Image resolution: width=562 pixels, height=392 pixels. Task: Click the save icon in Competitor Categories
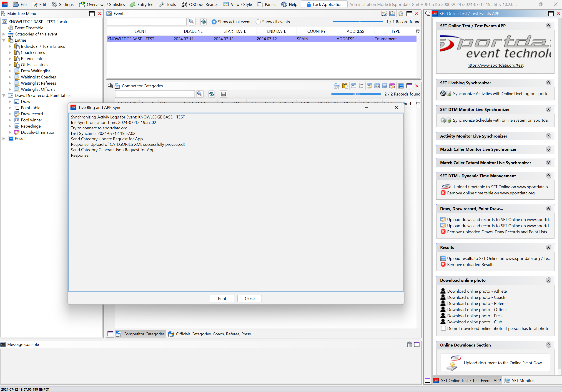click(x=223, y=94)
